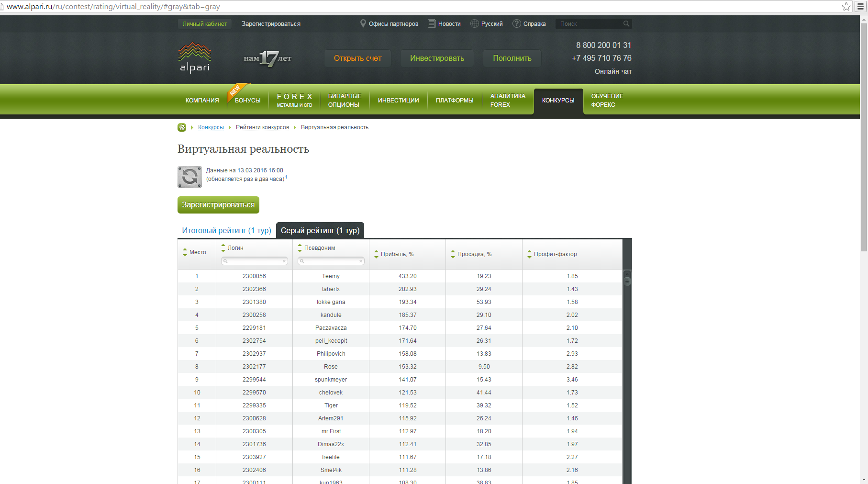Viewport: 868px width, 484px height.
Task: Click green Зарегистрироваться button
Action: click(218, 205)
